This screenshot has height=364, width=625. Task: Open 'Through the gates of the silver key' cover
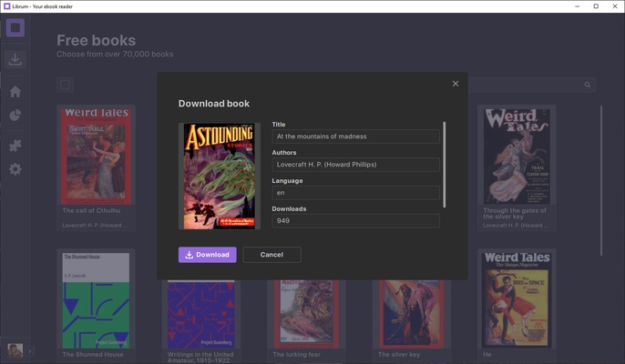click(517, 157)
